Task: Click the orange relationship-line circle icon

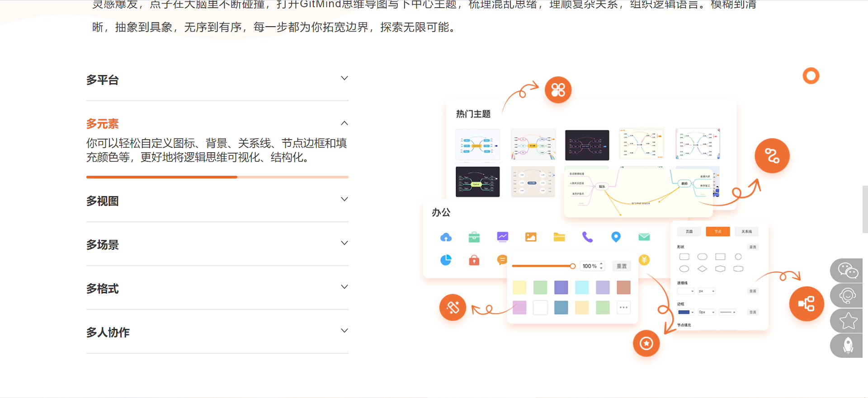Action: [772, 156]
